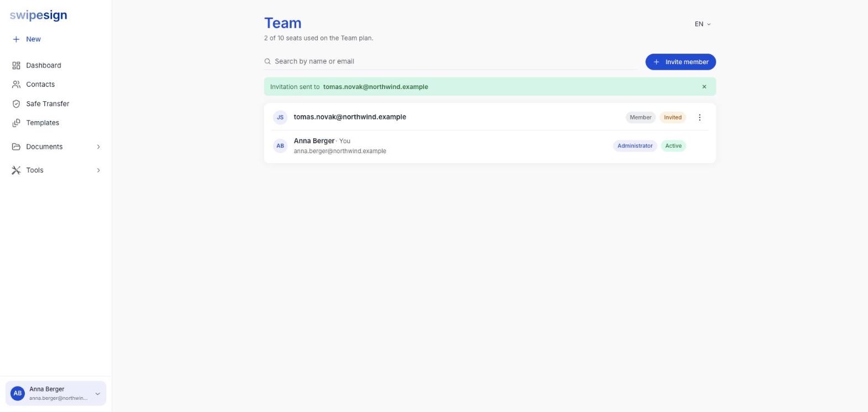Click anna.berger@northwind.example in team list
The image size is (868, 412).
click(340, 151)
